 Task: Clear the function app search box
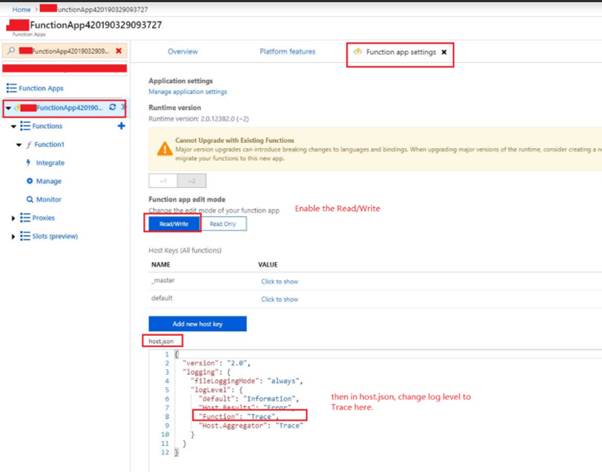coord(119,51)
